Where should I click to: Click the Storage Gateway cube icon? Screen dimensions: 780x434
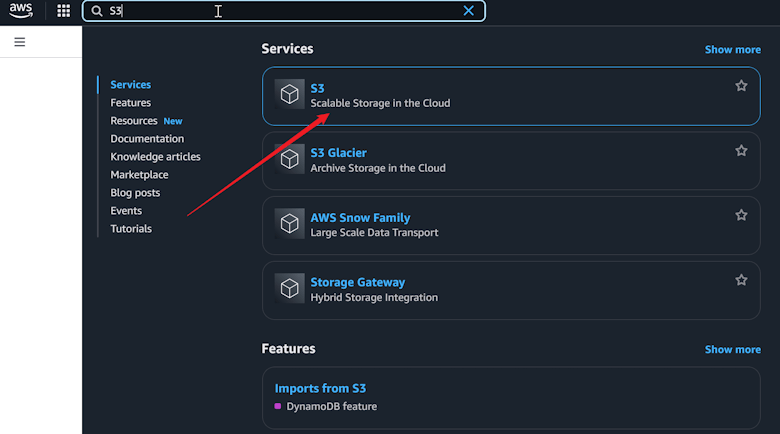pyautogui.click(x=290, y=288)
